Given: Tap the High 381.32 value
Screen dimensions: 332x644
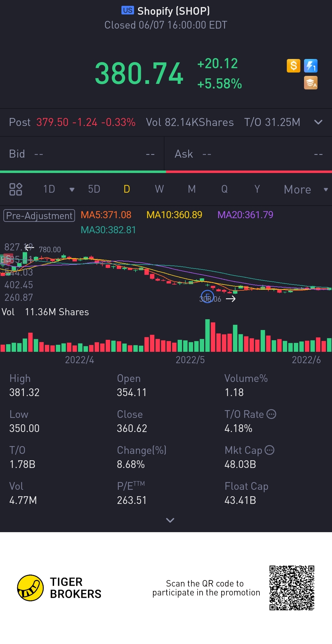Looking at the screenshot, I should click(24, 392).
